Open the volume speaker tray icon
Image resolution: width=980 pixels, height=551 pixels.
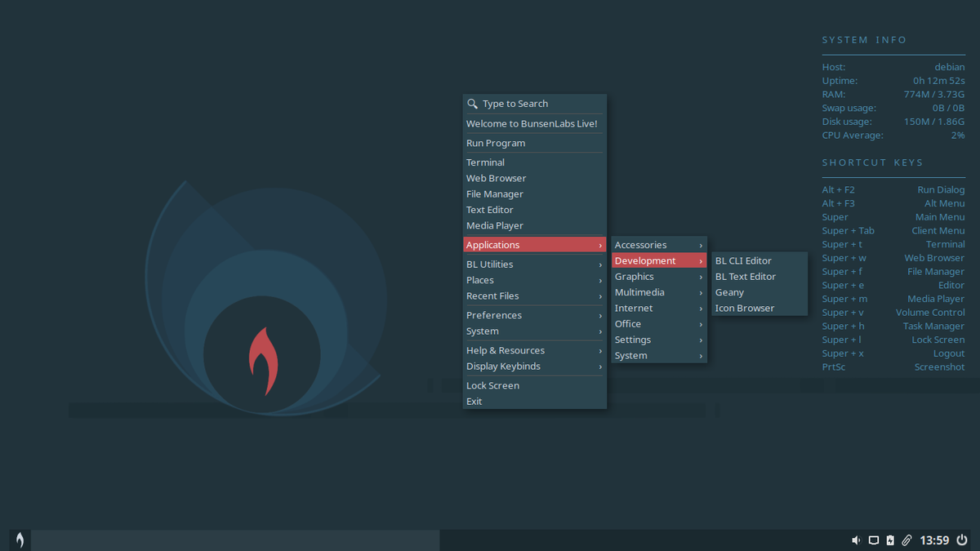856,540
